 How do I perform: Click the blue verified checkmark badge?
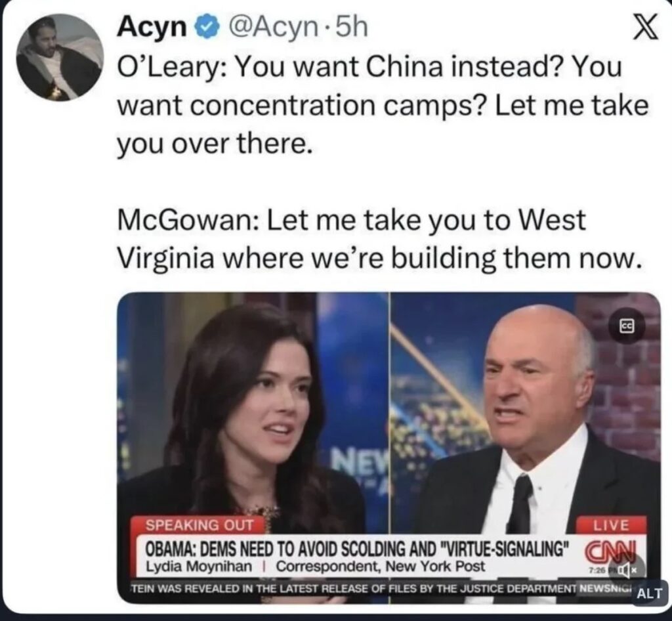click(207, 28)
